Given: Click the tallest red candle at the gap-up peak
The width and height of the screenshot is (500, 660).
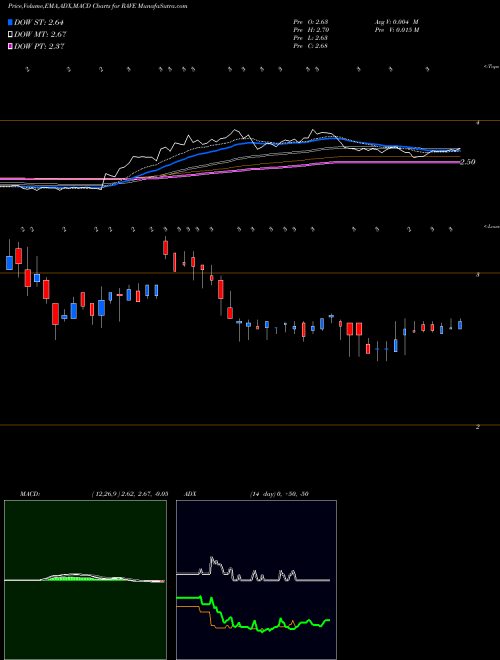Looking at the screenshot, I should click(x=165, y=247).
